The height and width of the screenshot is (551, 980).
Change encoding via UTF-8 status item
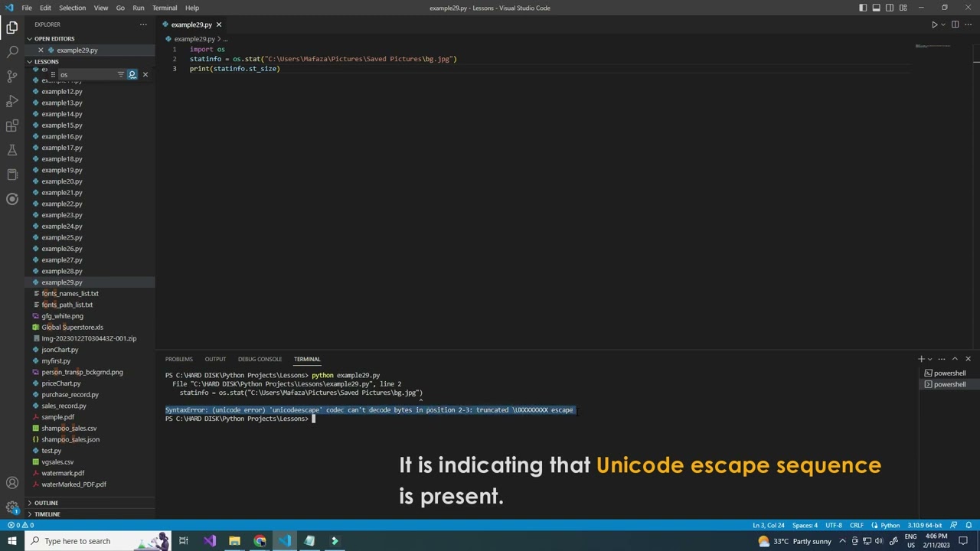pos(834,526)
